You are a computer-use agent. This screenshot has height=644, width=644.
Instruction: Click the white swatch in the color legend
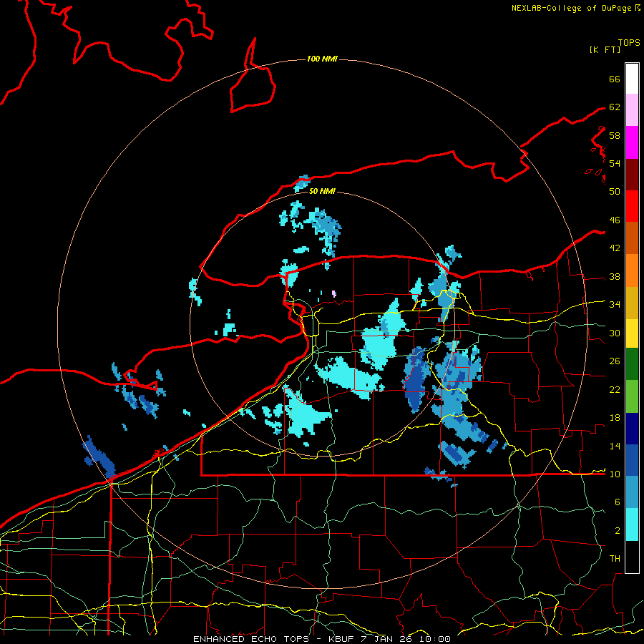[x=632, y=79]
